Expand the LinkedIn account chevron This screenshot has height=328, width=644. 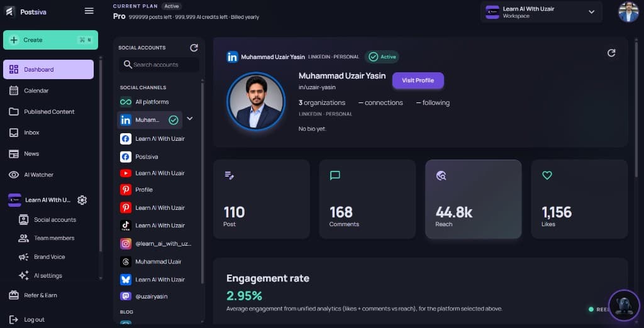click(190, 119)
